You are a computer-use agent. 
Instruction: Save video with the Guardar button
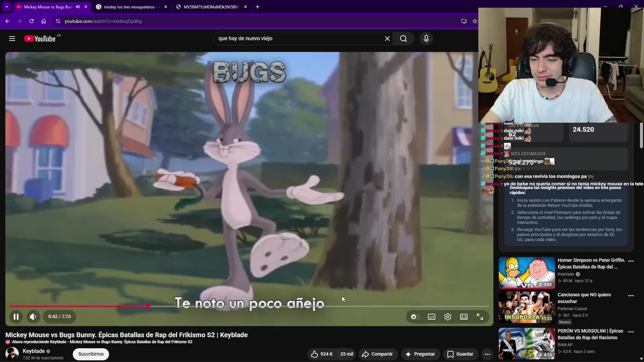pyautogui.click(x=460, y=354)
